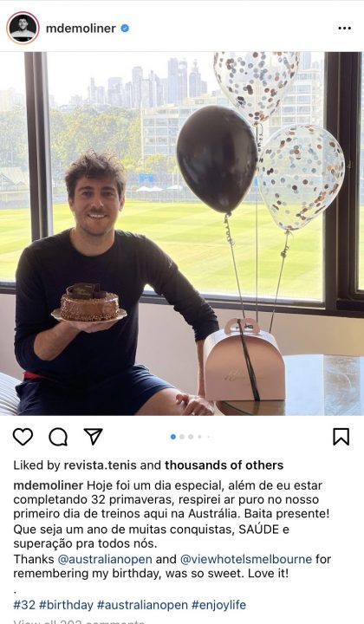
Task: Like the post with heart icon
Action: 23,437
